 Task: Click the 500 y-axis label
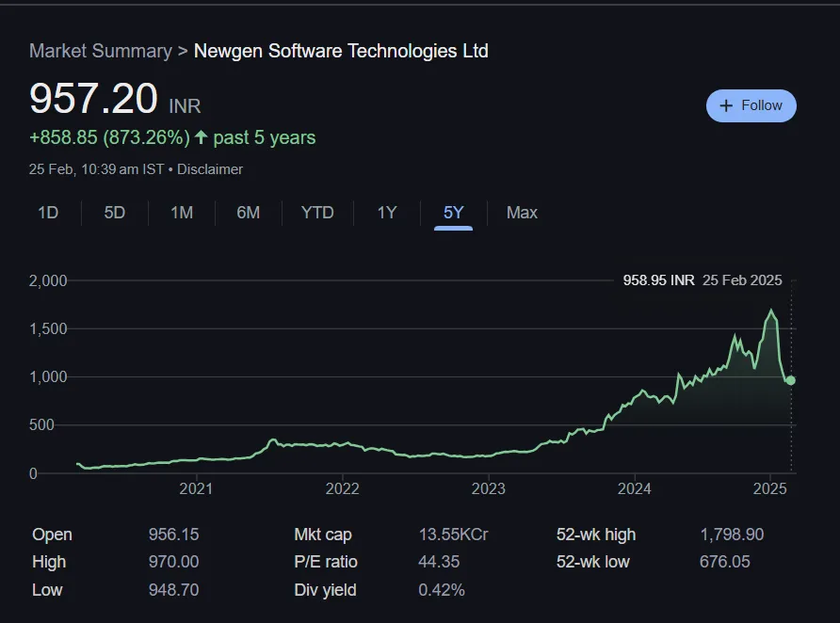(x=41, y=425)
